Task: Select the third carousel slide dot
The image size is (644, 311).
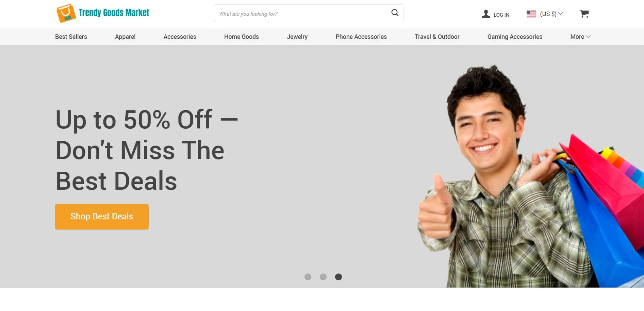Action: 338,277
